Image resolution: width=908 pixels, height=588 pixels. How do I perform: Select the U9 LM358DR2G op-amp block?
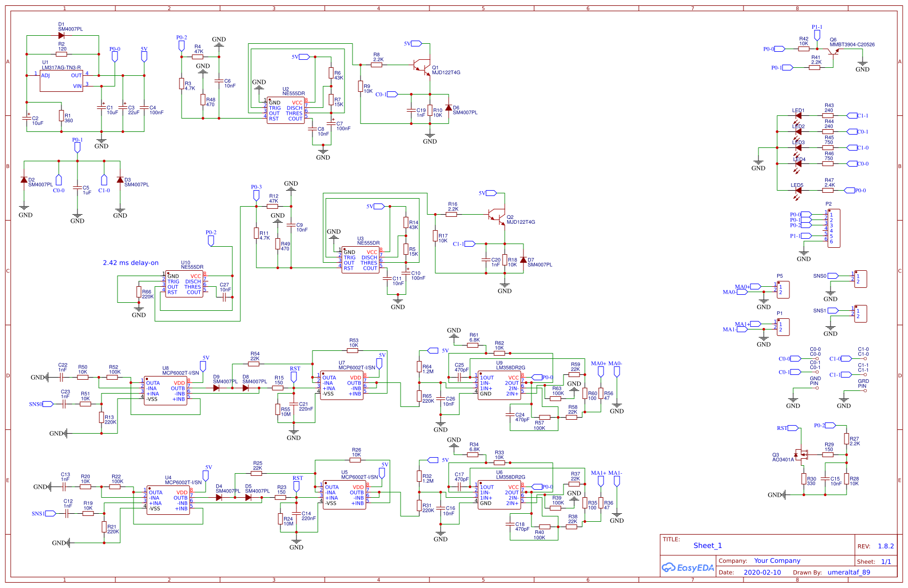click(x=499, y=385)
